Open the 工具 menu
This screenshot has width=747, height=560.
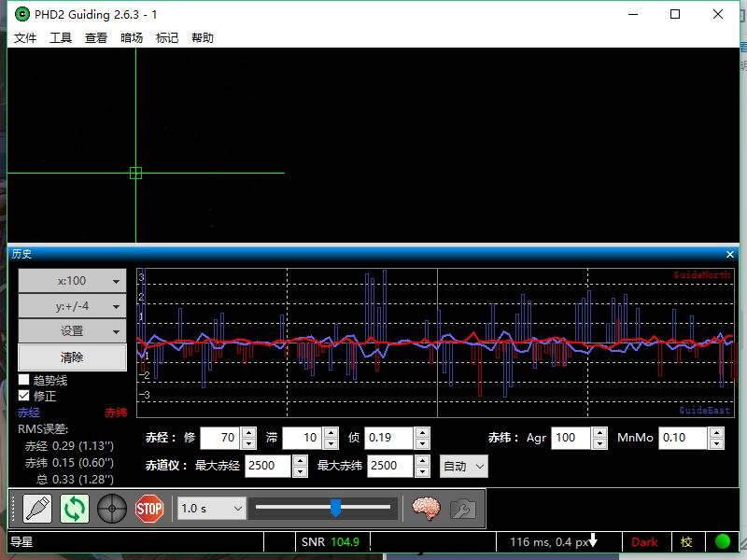(x=61, y=37)
